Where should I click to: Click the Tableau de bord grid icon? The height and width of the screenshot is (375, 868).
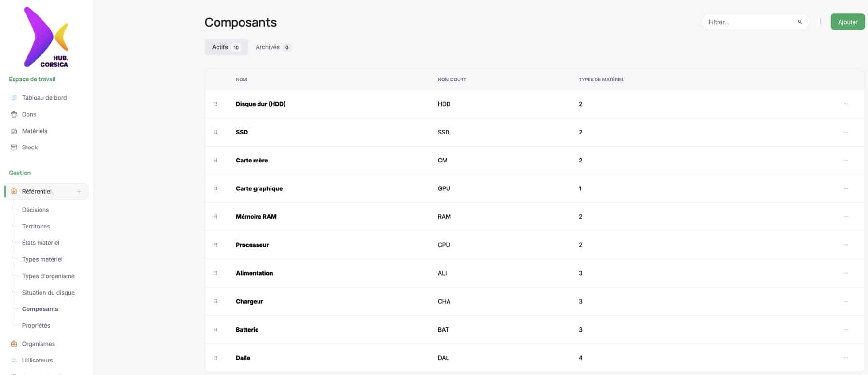(14, 98)
